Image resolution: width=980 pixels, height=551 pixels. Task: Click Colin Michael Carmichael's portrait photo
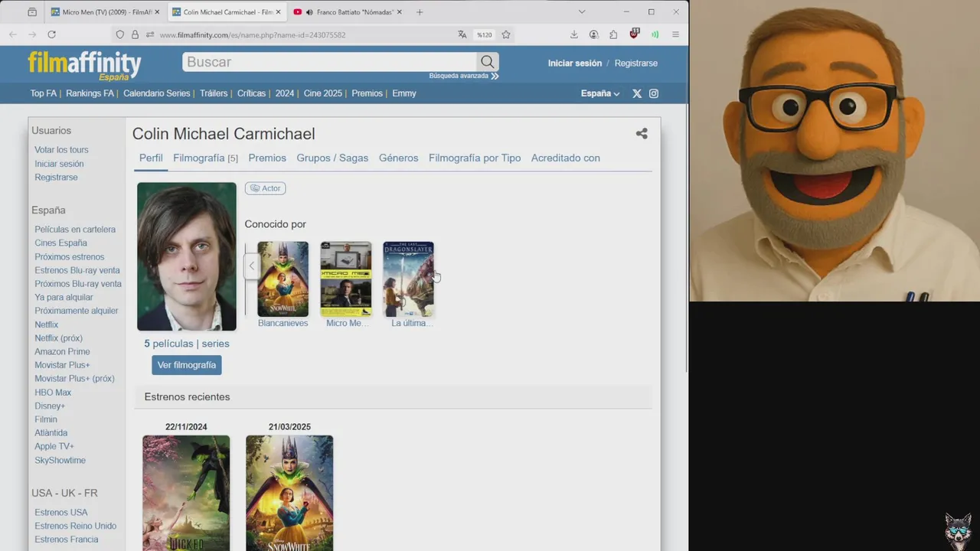click(x=187, y=256)
